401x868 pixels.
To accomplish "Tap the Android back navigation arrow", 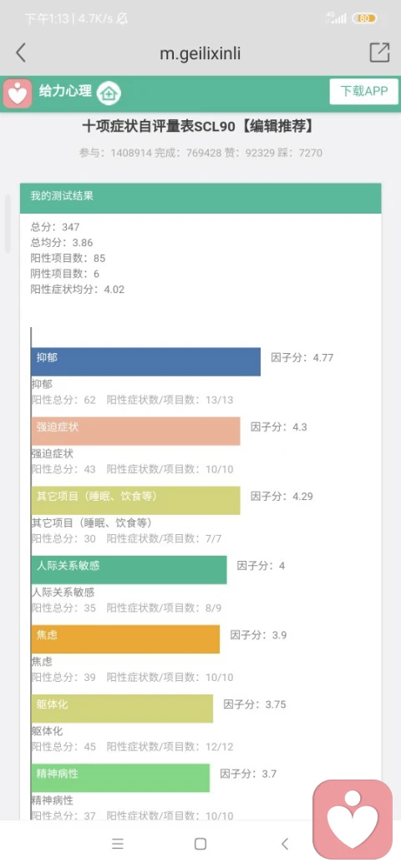I will pos(285,844).
